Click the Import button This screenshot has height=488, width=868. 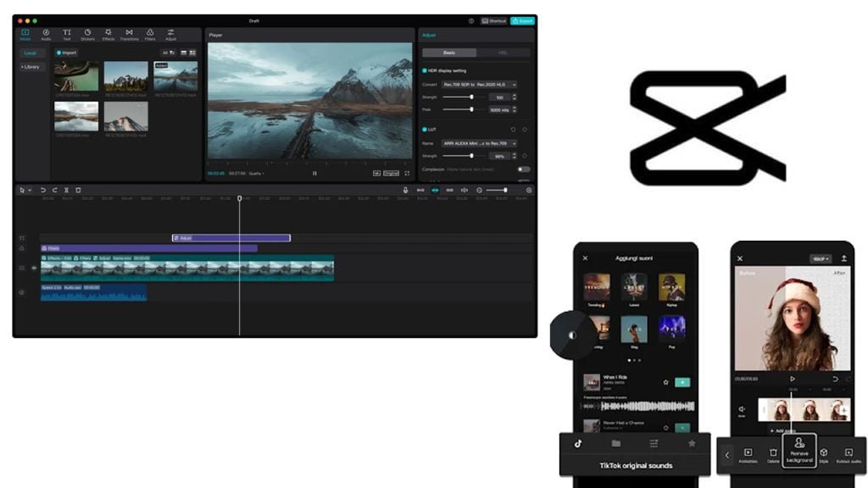tap(66, 53)
